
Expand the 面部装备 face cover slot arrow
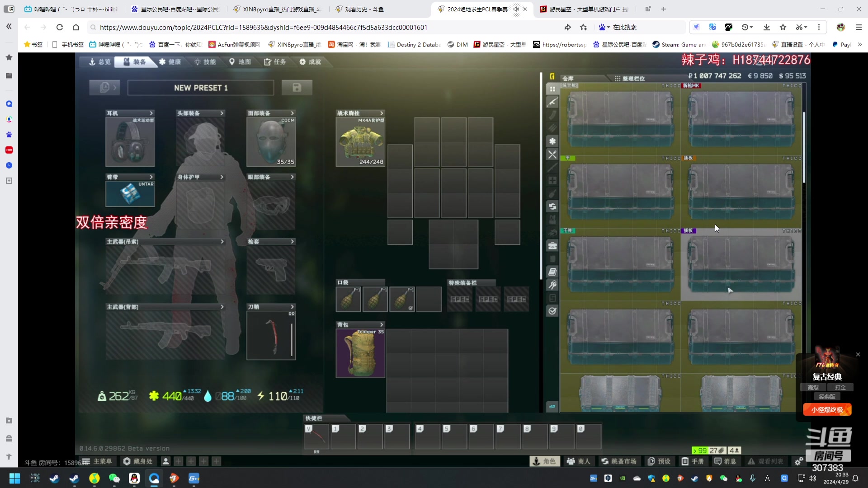pyautogui.click(x=292, y=113)
